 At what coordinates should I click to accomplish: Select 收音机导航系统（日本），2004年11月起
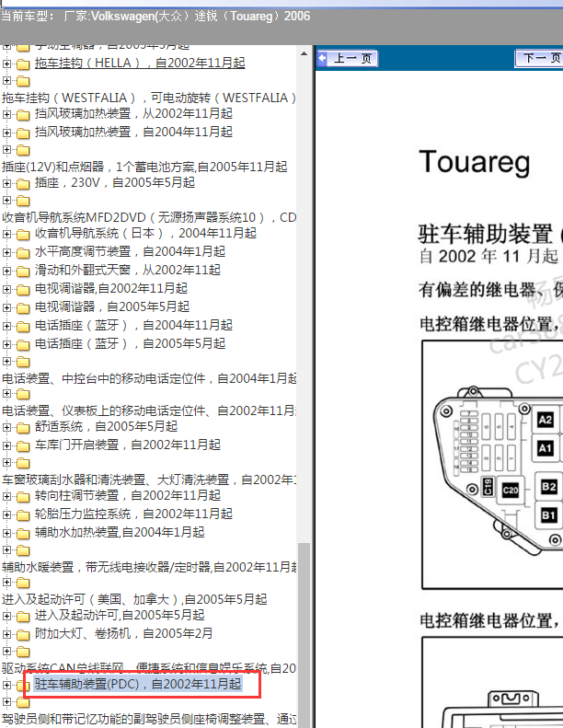145,233
